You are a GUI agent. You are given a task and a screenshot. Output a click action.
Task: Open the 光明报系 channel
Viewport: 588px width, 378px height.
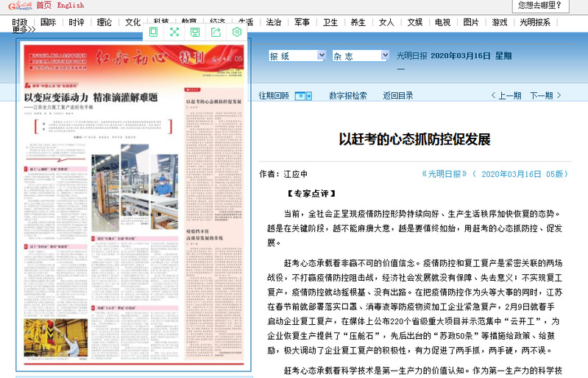pos(535,22)
